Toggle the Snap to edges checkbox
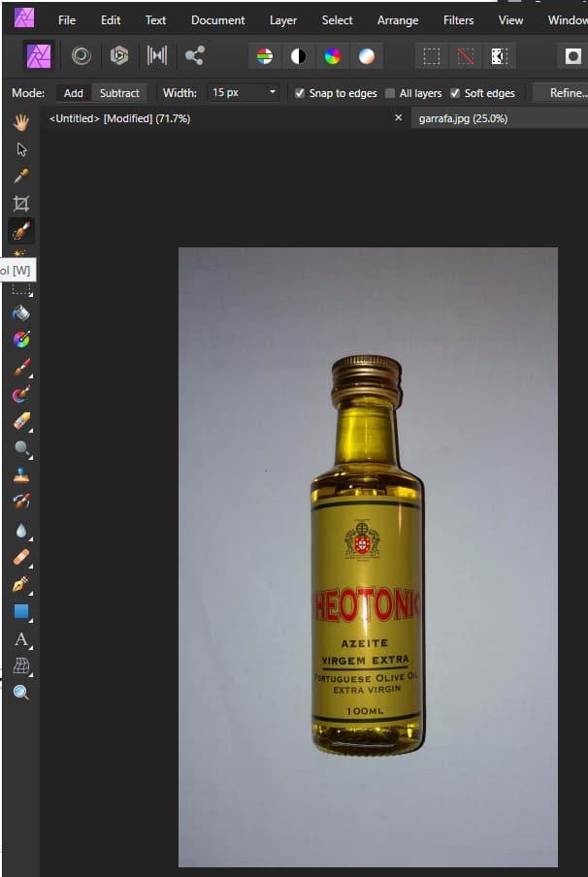This screenshot has width=588, height=877. tap(300, 93)
